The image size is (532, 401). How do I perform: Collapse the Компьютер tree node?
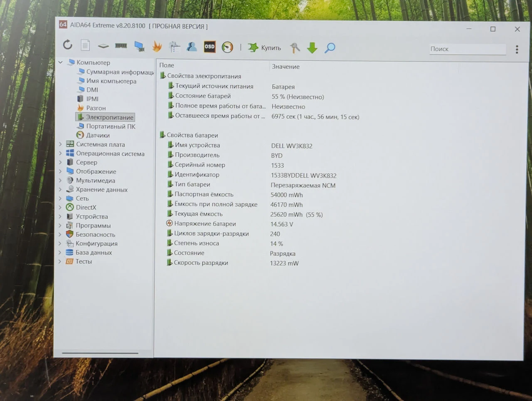(x=61, y=62)
